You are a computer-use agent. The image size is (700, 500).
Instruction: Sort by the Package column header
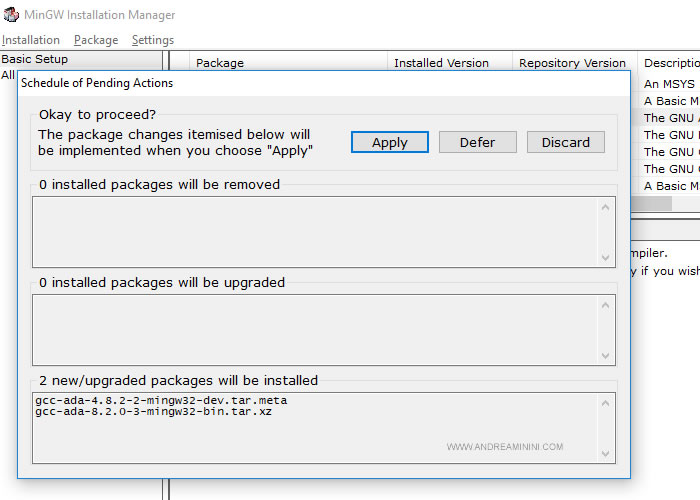coord(220,63)
